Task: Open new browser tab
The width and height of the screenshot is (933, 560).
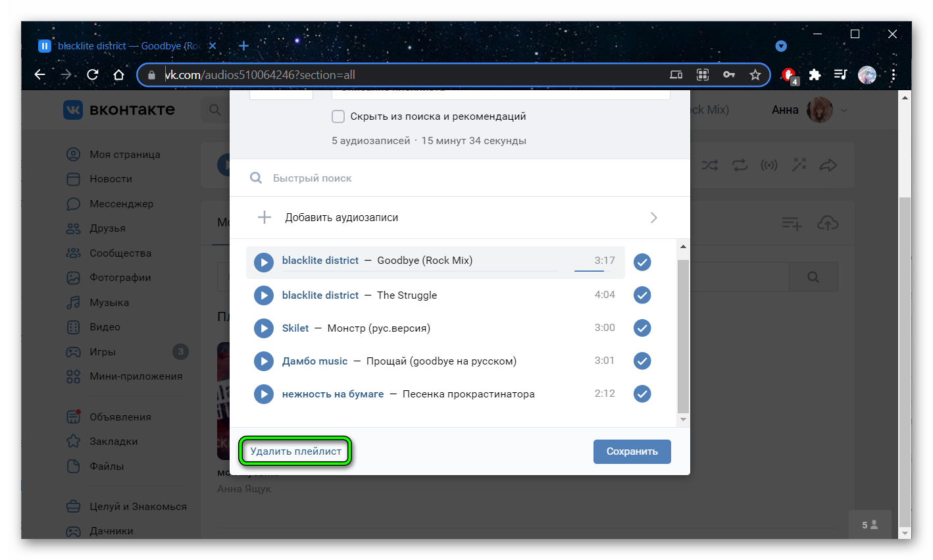Action: (x=243, y=45)
